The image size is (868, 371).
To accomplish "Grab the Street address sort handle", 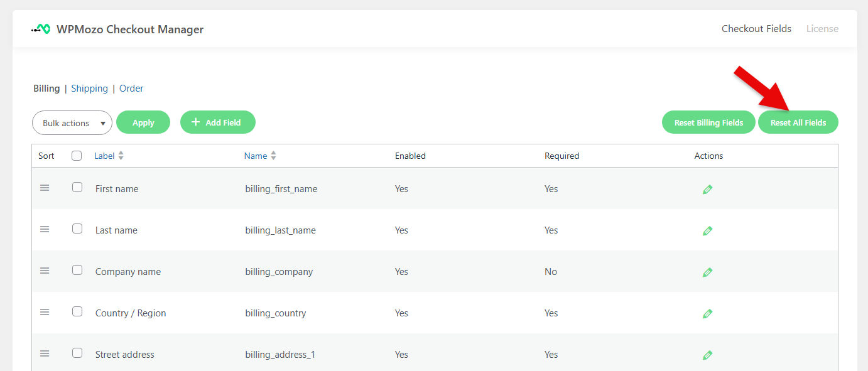I will (45, 353).
